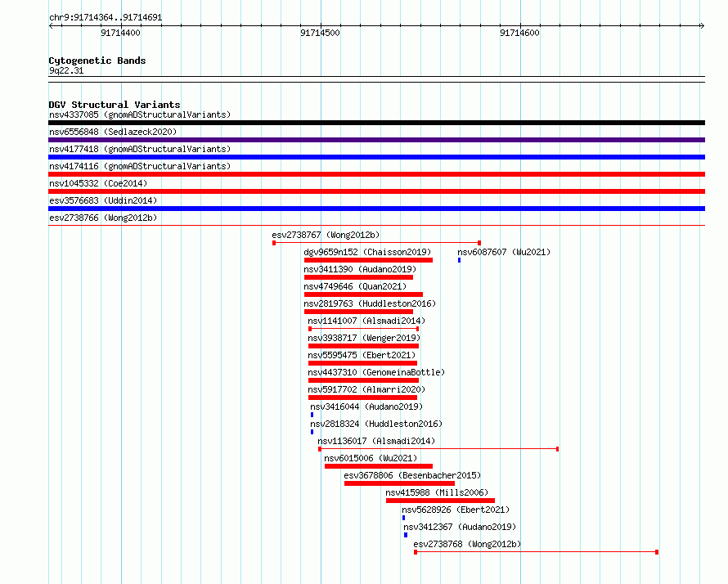Screen dimensions: 728x584
Task: Select the red esv3678806 variant bar
Action: point(399,483)
